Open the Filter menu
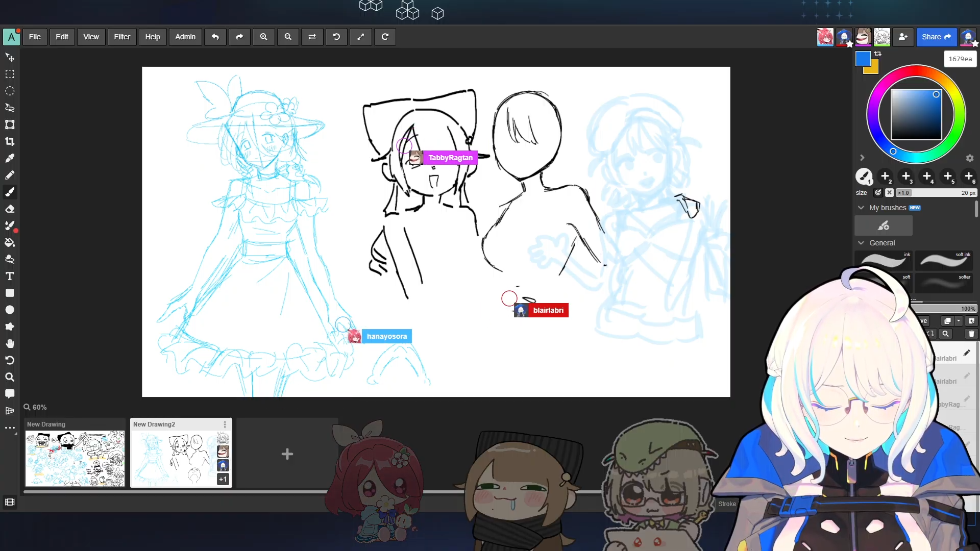Viewport: 980px width, 551px height. point(122,37)
